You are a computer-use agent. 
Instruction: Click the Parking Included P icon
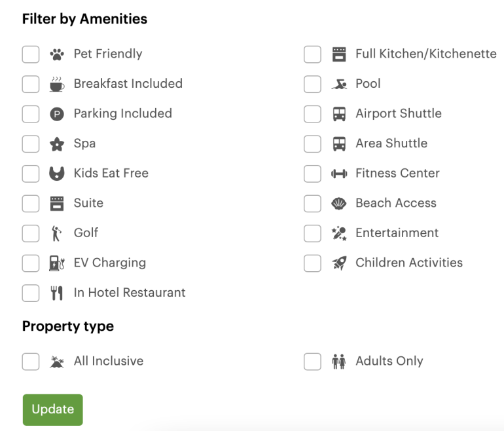coord(57,114)
